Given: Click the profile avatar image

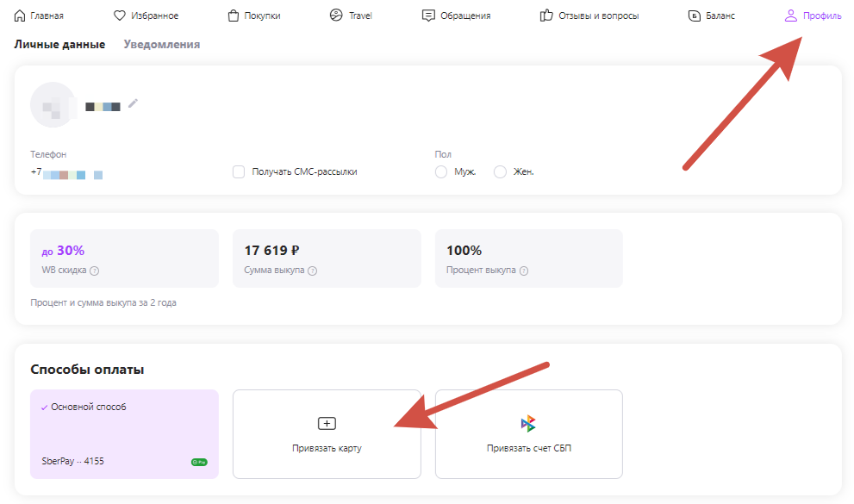Looking at the screenshot, I should click(53, 105).
